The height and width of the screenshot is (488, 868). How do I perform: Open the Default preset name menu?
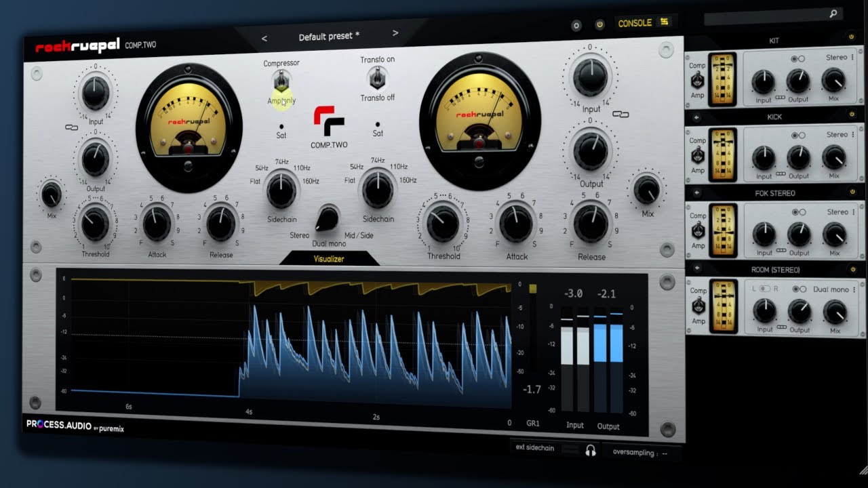point(330,36)
